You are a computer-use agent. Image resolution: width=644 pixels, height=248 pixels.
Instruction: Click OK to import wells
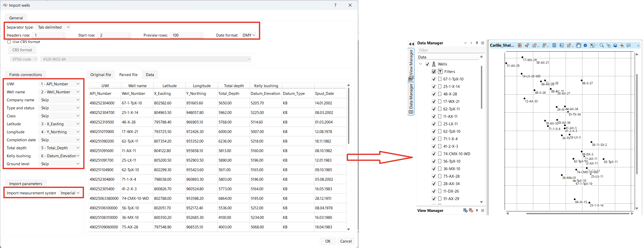[x=328, y=241]
